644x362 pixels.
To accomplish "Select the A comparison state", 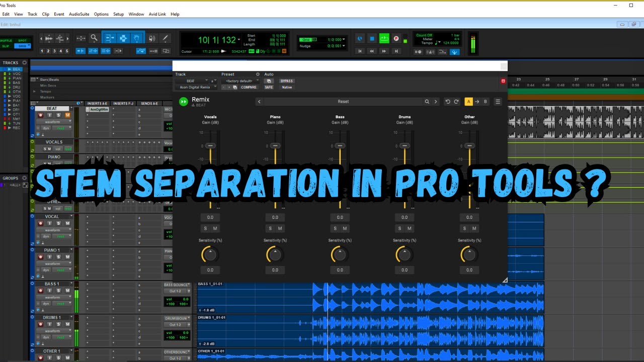I will click(x=468, y=102).
